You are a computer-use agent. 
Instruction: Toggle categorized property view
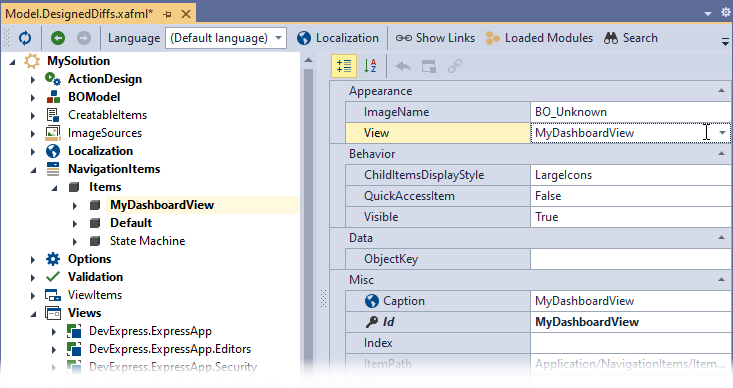(344, 66)
